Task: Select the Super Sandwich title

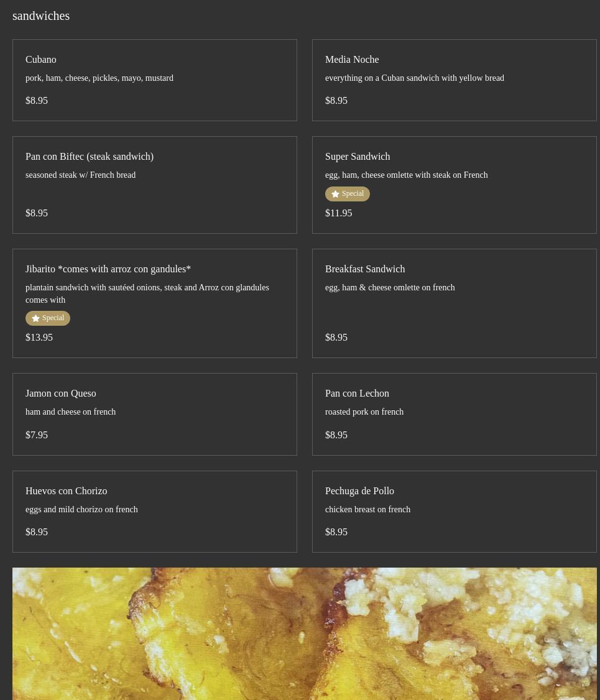Action: point(358,157)
